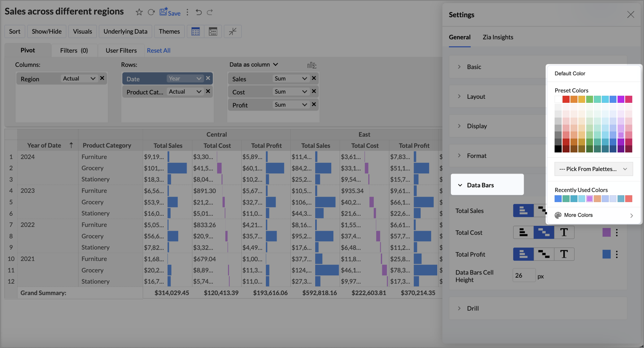Click the Underlying Data button
The height and width of the screenshot is (348, 644).
pyautogui.click(x=125, y=31)
